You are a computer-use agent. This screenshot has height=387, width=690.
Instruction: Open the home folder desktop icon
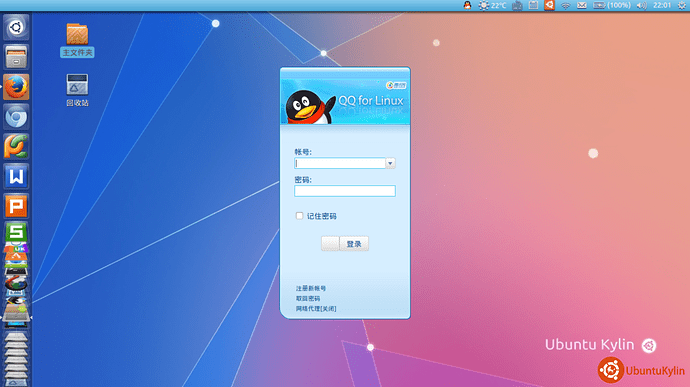(x=77, y=40)
